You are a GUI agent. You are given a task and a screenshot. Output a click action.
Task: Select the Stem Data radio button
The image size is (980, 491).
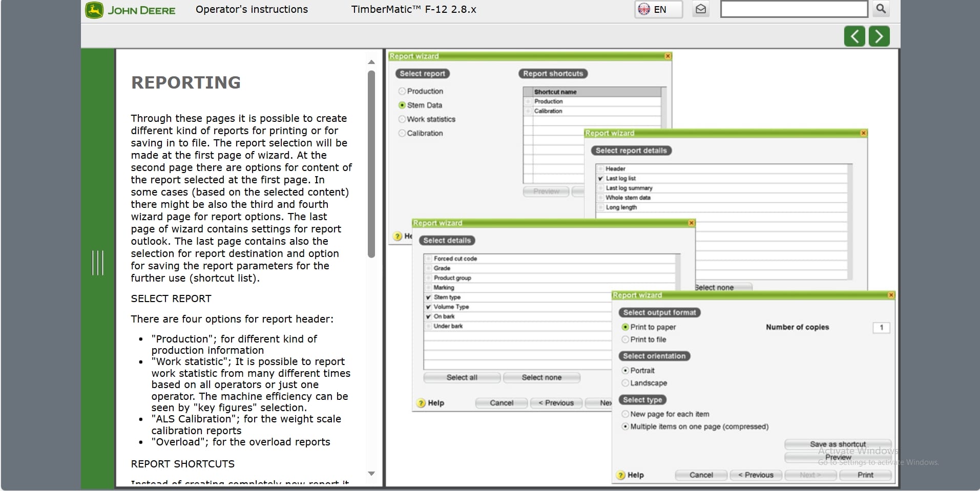coord(402,105)
